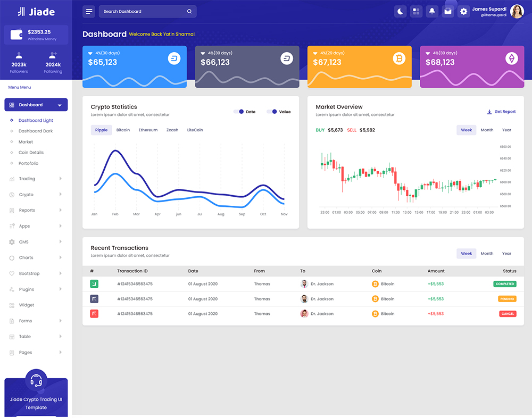
Task: Click the wallet icon beside balance
Action: [x=16, y=35]
